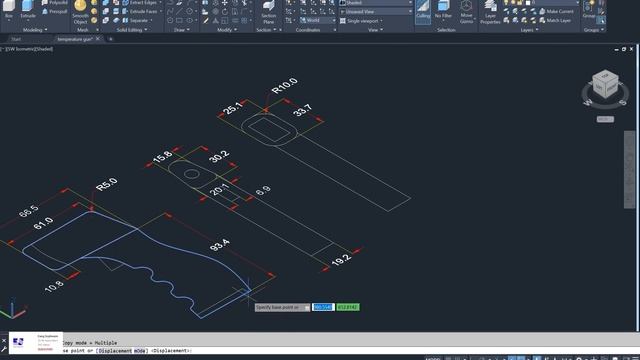
Task: Add a new drawing tab
Action: tap(110, 39)
